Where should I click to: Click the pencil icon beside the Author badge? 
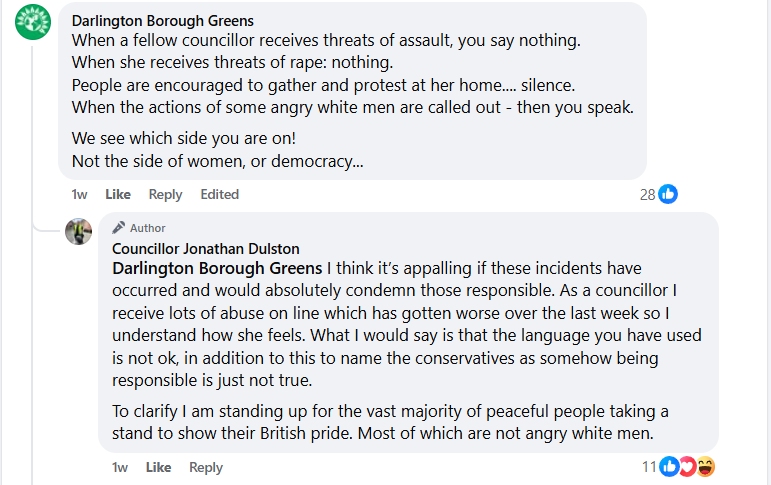[x=118, y=227]
